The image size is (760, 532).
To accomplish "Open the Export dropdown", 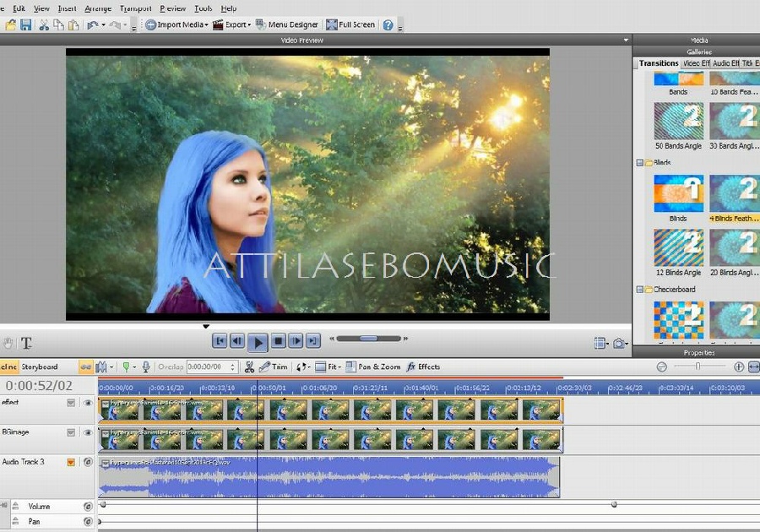I will click(x=250, y=24).
